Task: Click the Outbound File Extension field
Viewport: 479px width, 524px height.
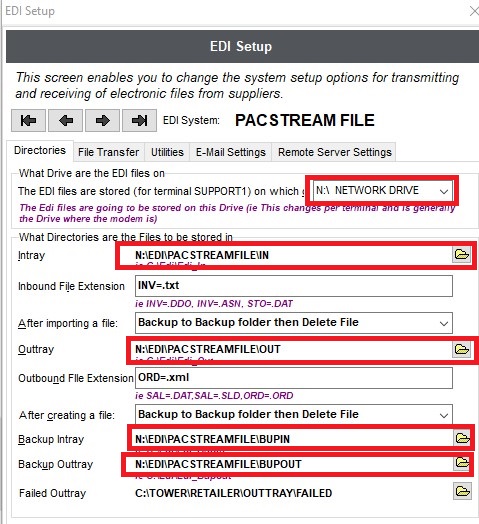Action: [x=294, y=378]
